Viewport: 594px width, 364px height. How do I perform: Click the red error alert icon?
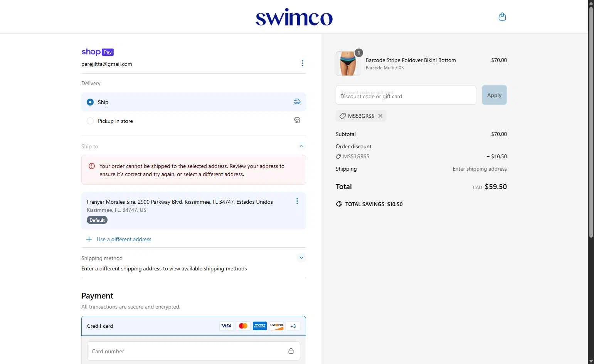[92, 166]
